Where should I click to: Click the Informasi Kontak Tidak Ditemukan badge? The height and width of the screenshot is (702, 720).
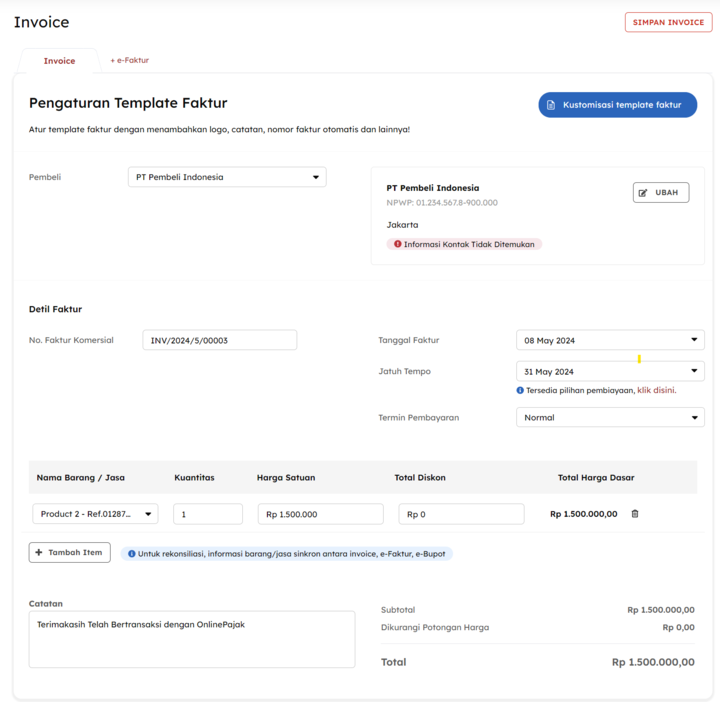464,244
